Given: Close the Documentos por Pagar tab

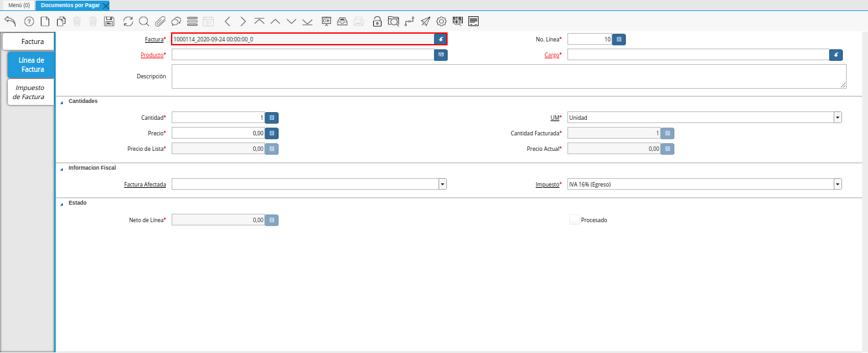Looking at the screenshot, I should tap(106, 5).
